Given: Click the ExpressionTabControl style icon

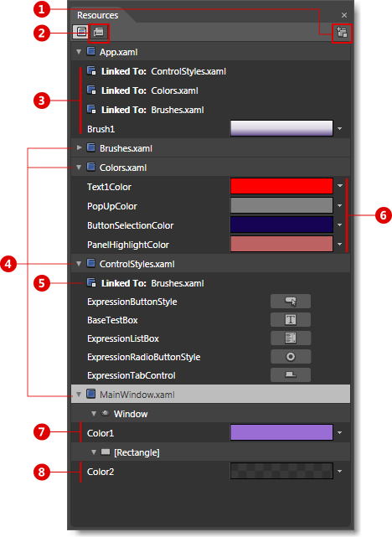Looking at the screenshot, I should pyautogui.click(x=291, y=375).
